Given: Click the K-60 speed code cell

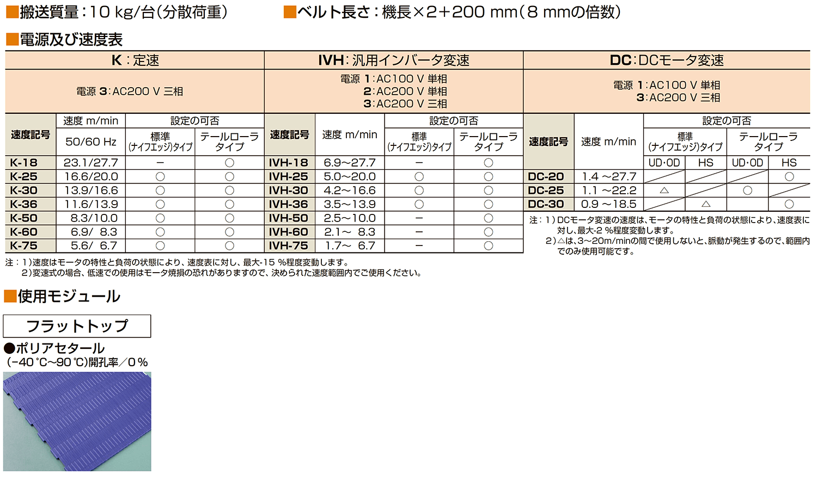Looking at the screenshot, I should pos(31,232).
